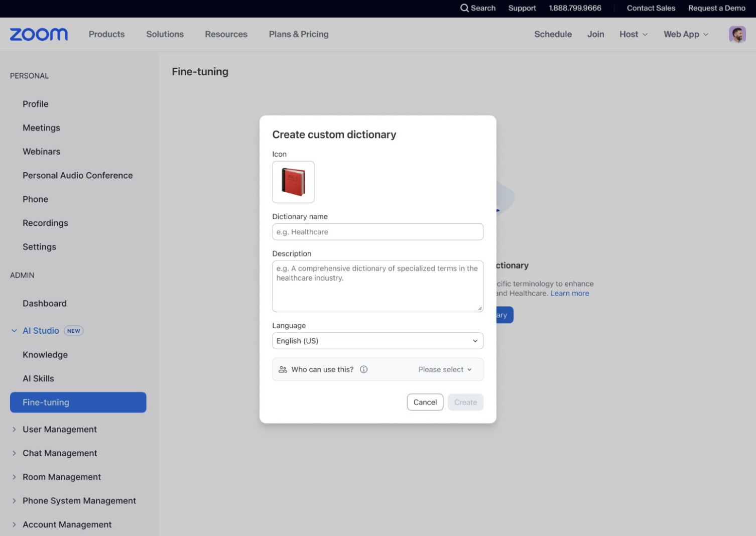Click the people icon in permissions row

coord(283,369)
